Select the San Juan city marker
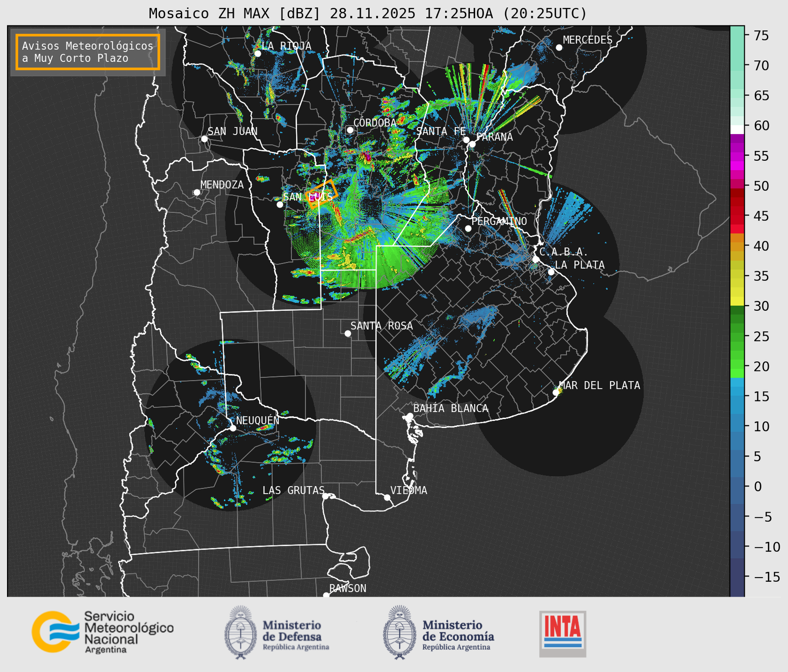 pyautogui.click(x=204, y=139)
